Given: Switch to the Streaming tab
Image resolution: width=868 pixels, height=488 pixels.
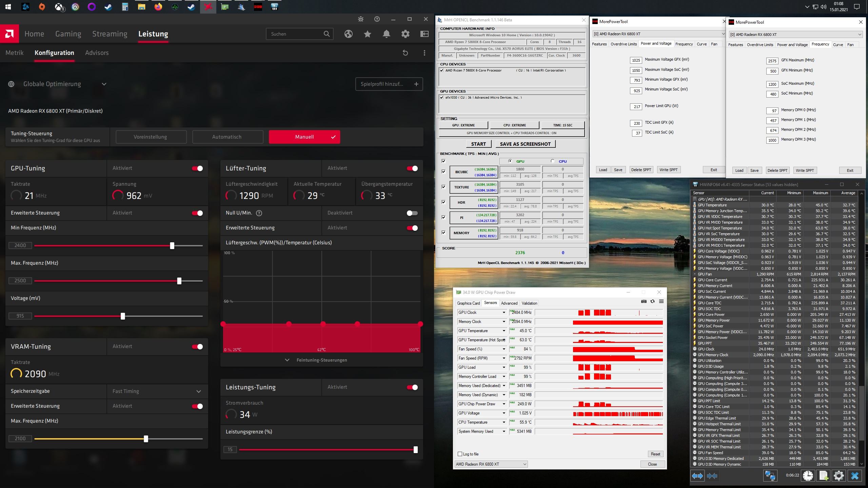Looking at the screenshot, I should (110, 34).
